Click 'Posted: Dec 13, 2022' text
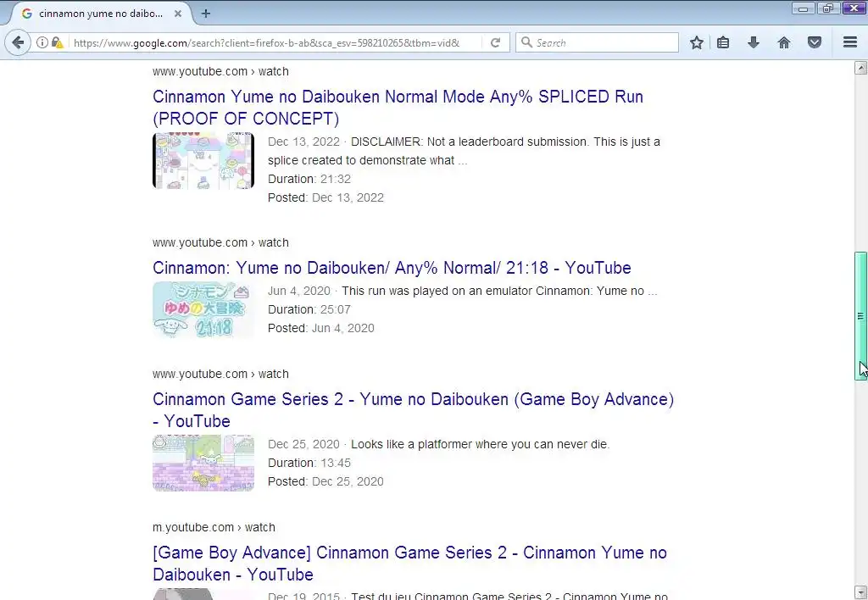Image resolution: width=868 pixels, height=600 pixels. click(x=325, y=197)
